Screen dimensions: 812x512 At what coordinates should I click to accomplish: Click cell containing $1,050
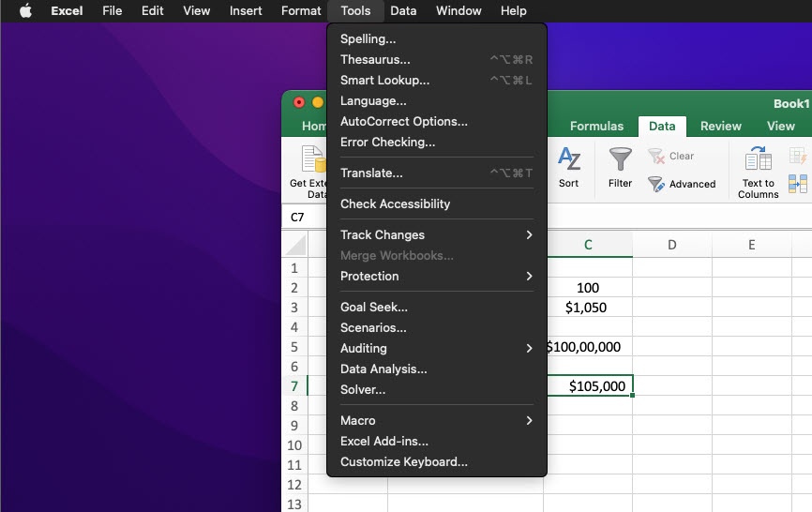(x=588, y=308)
